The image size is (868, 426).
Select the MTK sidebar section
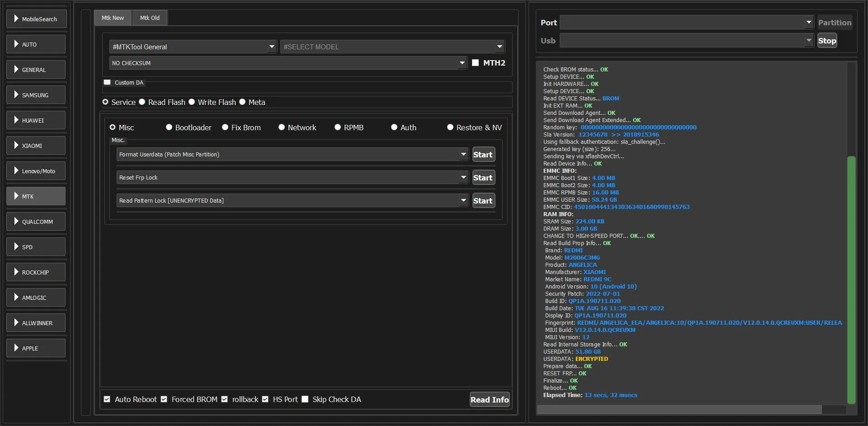[36, 196]
